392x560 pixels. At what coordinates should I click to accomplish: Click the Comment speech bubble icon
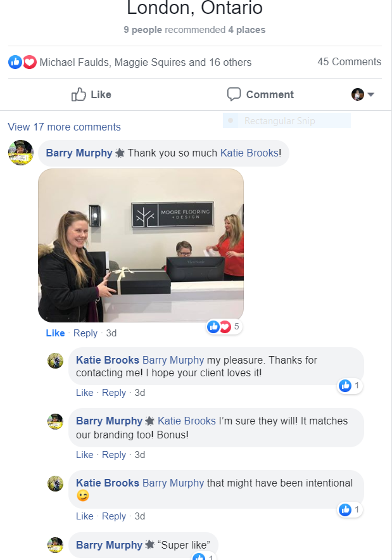tap(234, 94)
